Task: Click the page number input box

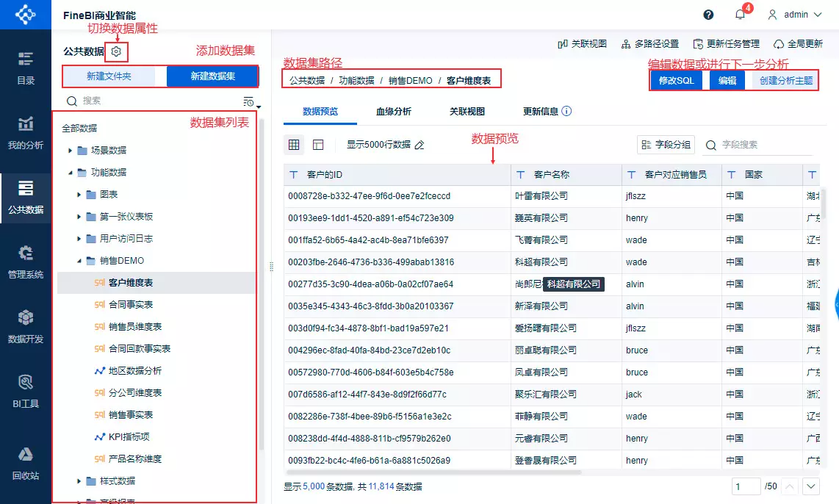Action: click(x=746, y=486)
